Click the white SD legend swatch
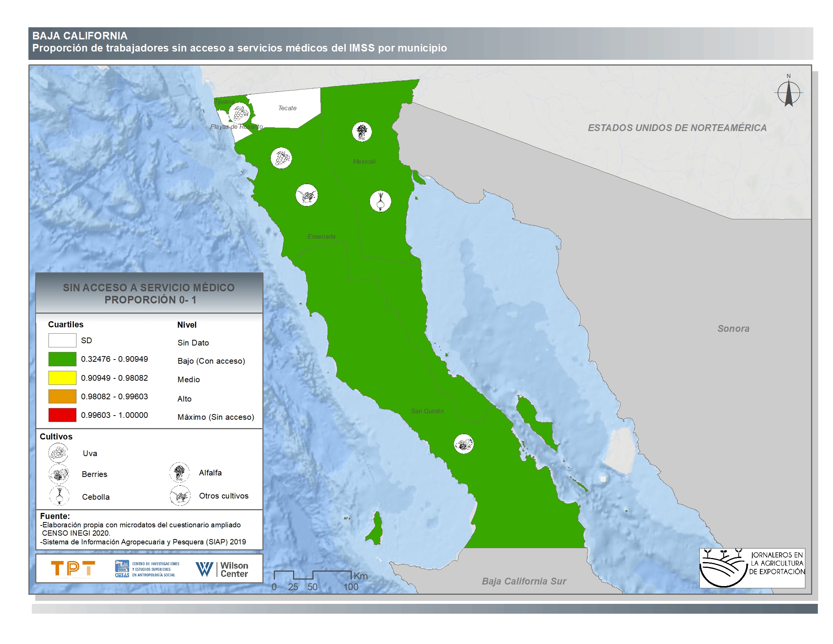 click(x=62, y=340)
